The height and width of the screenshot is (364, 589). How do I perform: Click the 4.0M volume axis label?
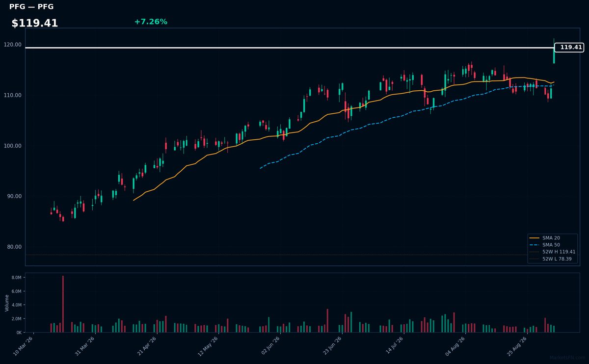click(x=17, y=305)
